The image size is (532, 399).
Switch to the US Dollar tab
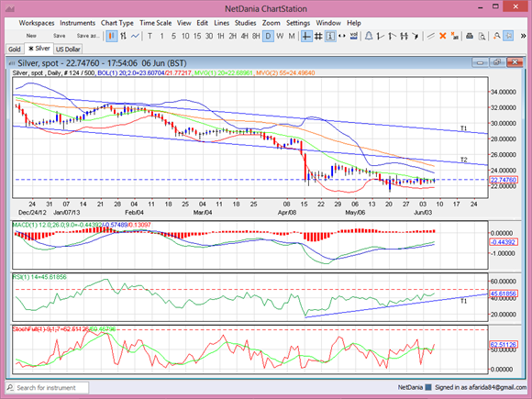click(68, 50)
